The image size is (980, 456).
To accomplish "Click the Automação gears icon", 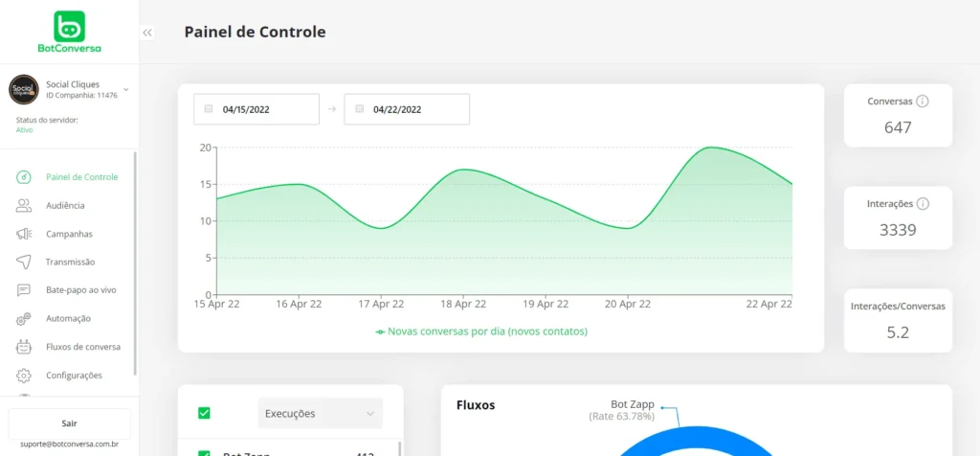I will coord(24,318).
